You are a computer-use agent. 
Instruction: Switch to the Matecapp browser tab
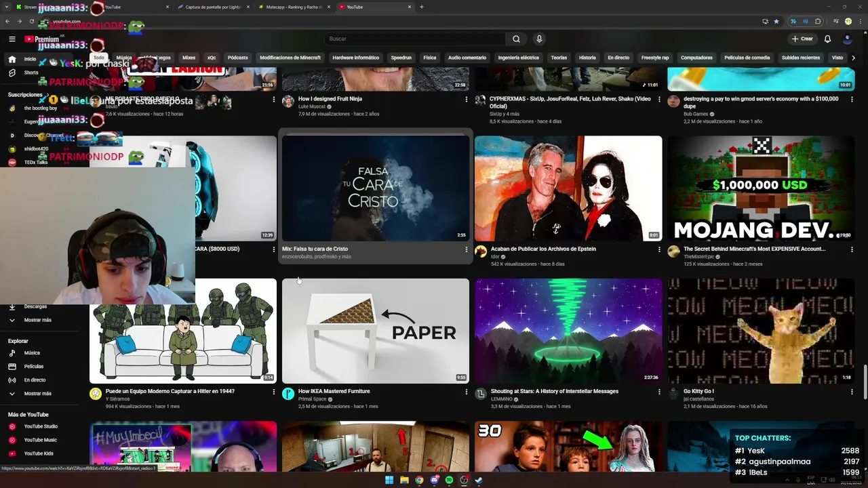click(x=295, y=7)
